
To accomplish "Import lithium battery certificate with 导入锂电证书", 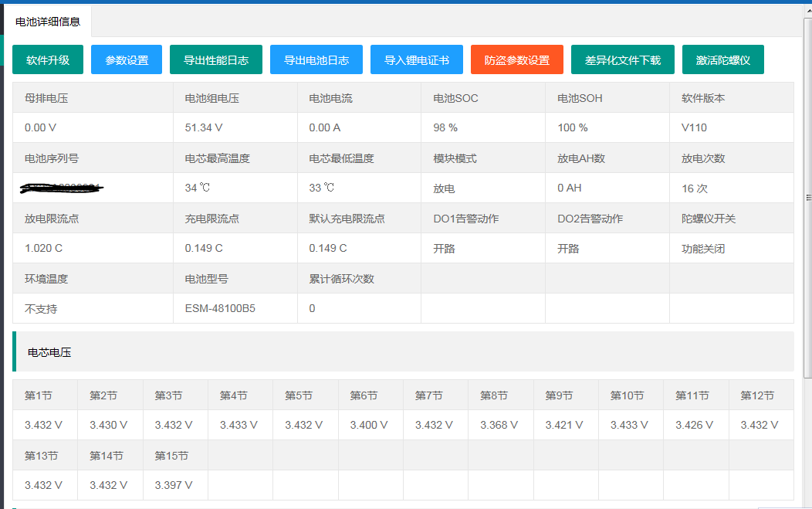I will [416, 59].
